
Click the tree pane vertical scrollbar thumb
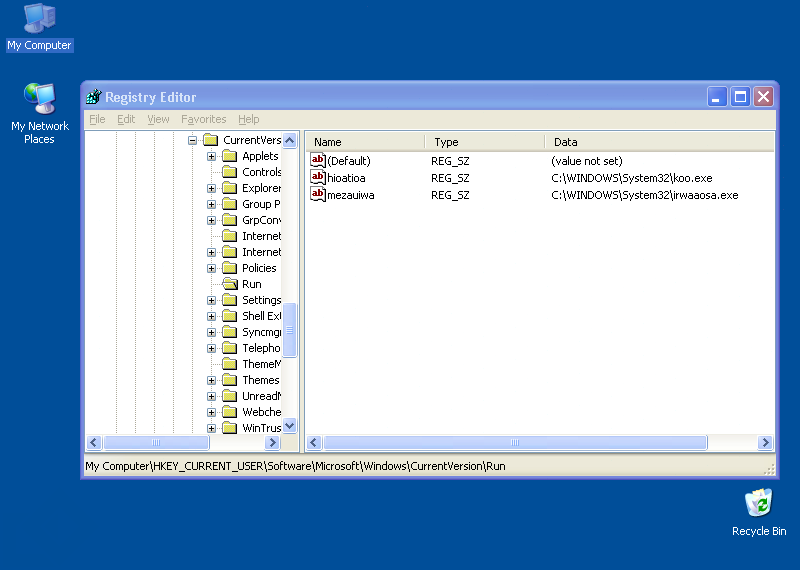click(290, 330)
